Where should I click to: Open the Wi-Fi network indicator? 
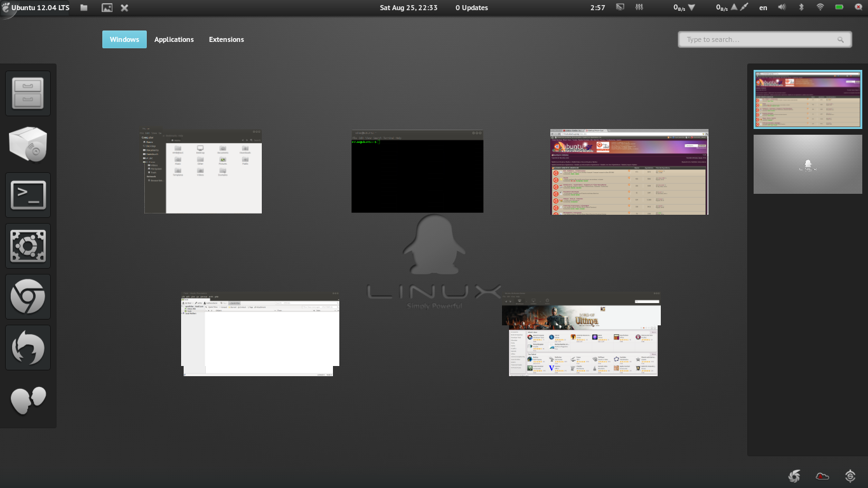pos(820,8)
